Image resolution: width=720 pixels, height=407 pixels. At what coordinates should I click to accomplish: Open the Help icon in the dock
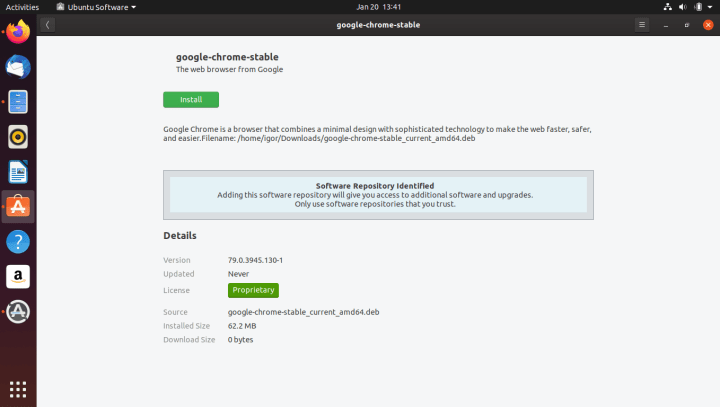18,242
